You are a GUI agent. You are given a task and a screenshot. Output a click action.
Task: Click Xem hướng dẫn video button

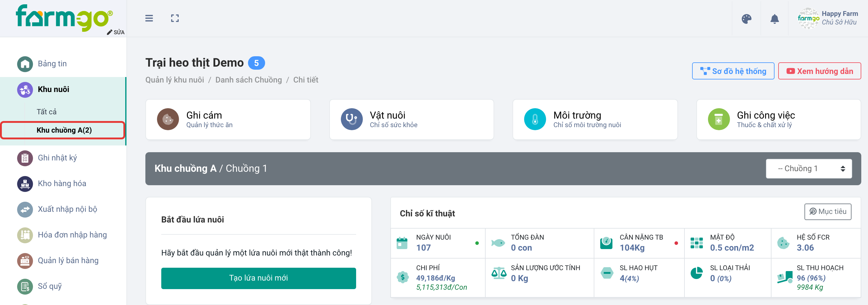(819, 71)
